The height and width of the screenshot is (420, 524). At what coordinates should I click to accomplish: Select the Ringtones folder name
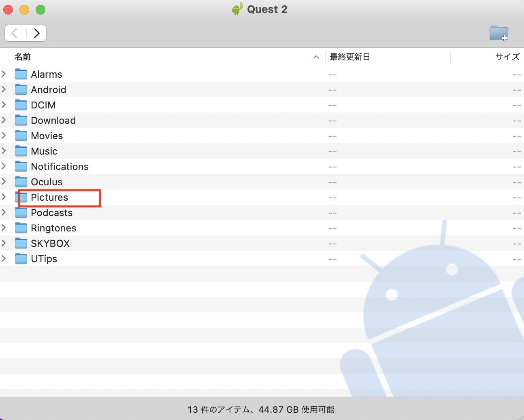pyautogui.click(x=54, y=228)
